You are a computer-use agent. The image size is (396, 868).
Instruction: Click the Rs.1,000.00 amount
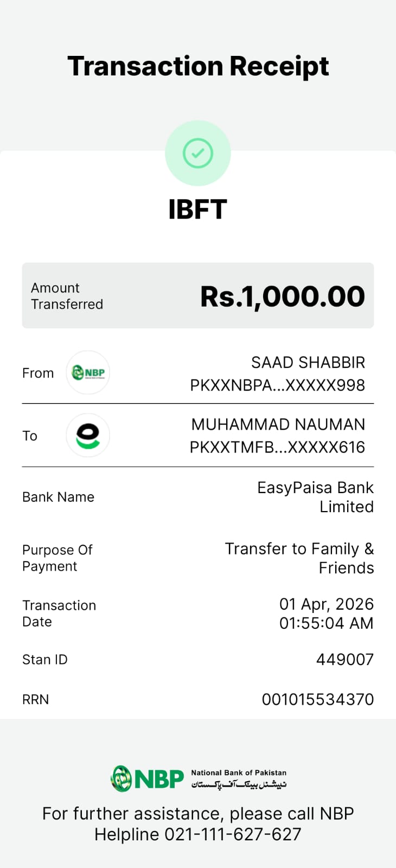coord(282,296)
